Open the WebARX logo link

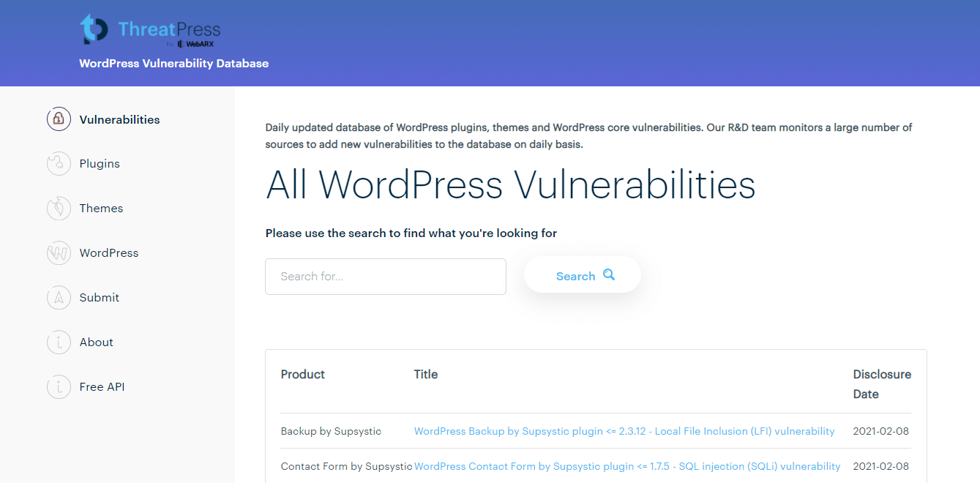196,42
